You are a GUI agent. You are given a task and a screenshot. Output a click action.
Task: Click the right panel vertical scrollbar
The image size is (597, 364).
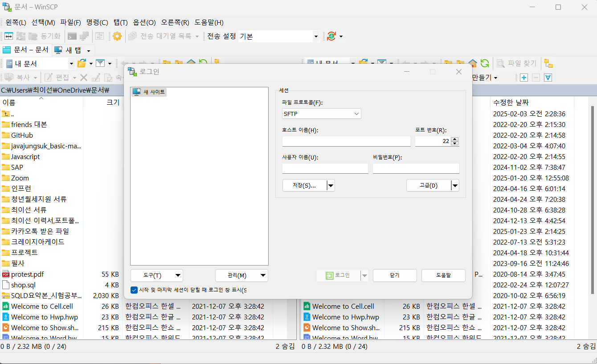[593, 200]
